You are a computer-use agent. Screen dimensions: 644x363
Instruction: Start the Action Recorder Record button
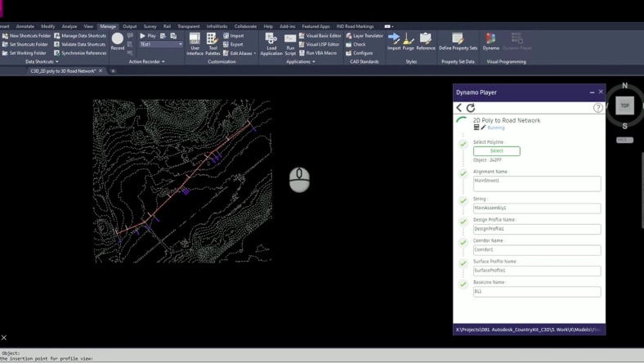tap(118, 42)
